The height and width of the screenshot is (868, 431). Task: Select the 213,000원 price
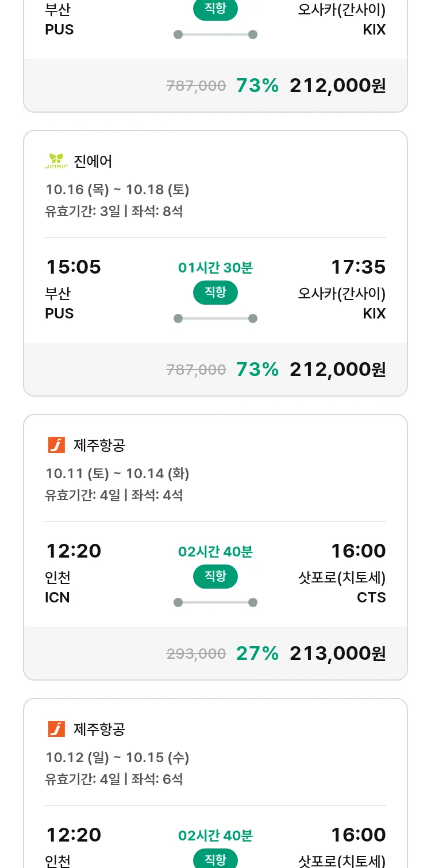tap(337, 653)
